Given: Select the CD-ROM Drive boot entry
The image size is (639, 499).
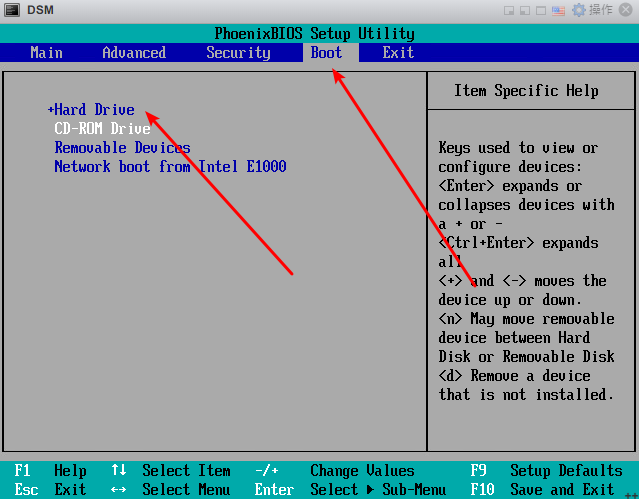Looking at the screenshot, I should pyautogui.click(x=103, y=129).
